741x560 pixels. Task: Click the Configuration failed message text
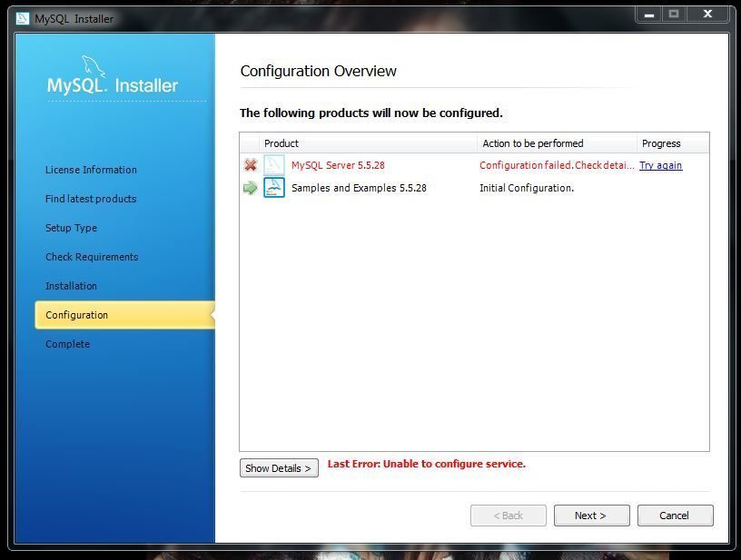coord(557,165)
